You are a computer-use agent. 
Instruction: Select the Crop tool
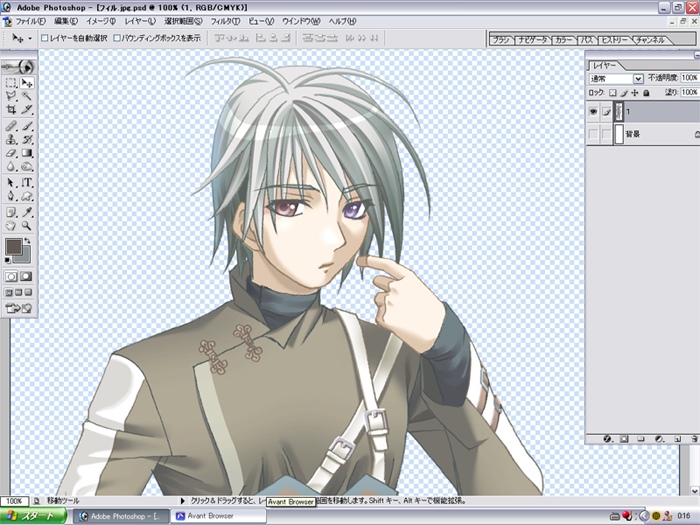(x=11, y=109)
